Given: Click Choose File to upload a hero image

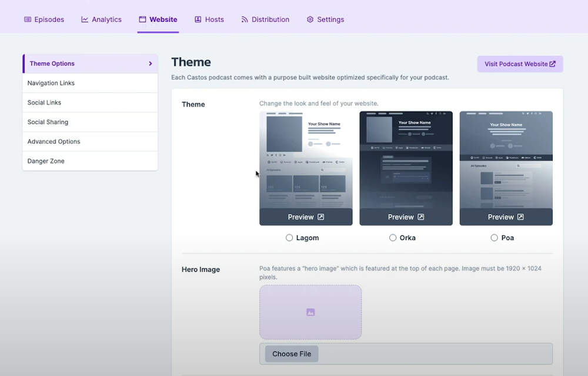Looking at the screenshot, I should [x=290, y=354].
